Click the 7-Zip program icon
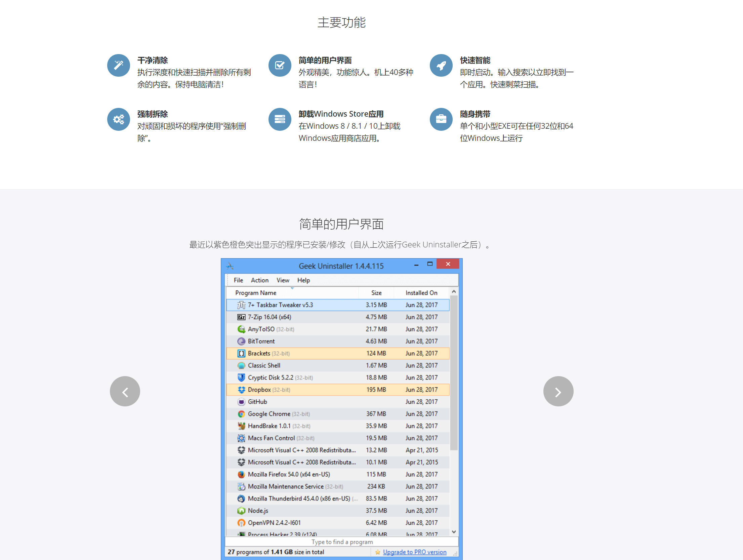This screenshot has width=743, height=560. point(241,317)
